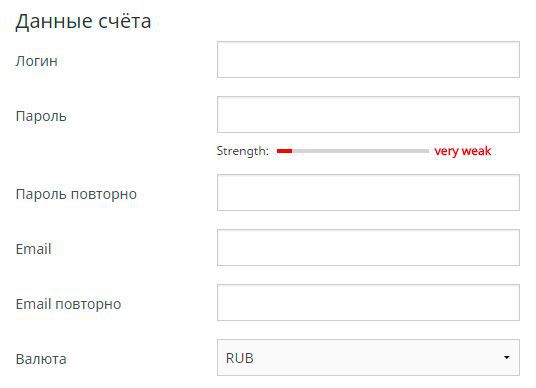Image resolution: width=536 pixels, height=388 pixels.
Task: Click the Пароль label text
Action: click(x=41, y=116)
